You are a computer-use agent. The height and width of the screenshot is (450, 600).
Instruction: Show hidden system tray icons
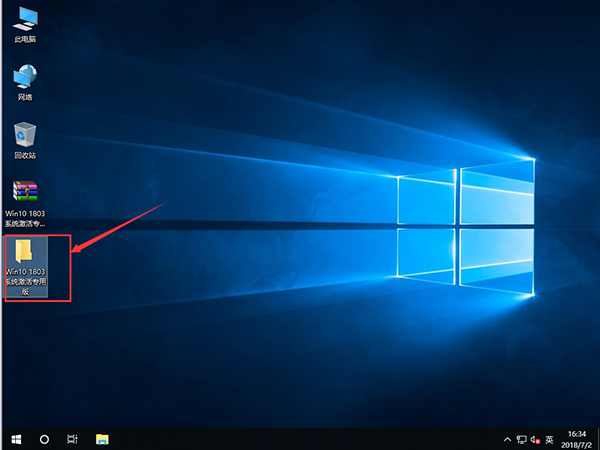point(507,439)
